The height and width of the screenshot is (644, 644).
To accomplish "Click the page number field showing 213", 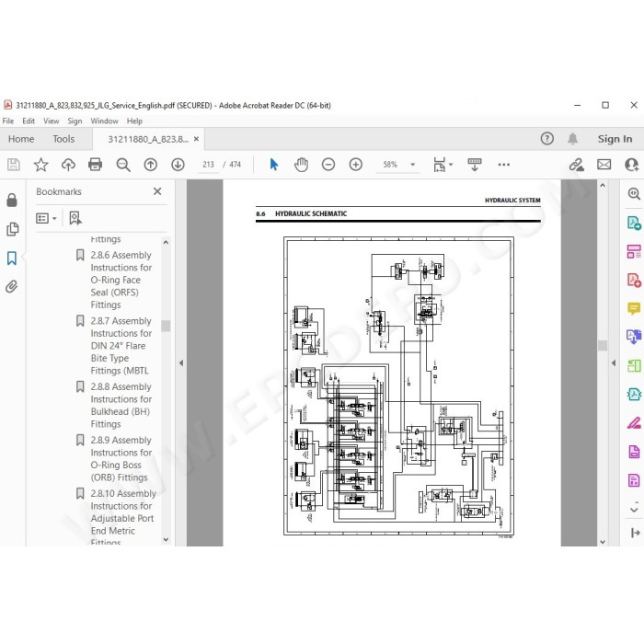I will point(208,165).
